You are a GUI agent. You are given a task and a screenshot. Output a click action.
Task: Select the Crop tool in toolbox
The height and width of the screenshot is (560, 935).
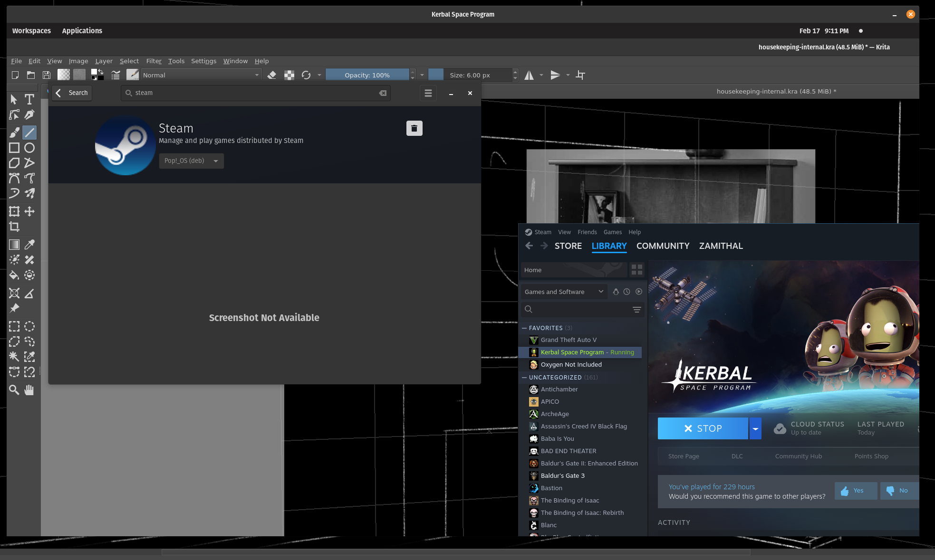(14, 227)
